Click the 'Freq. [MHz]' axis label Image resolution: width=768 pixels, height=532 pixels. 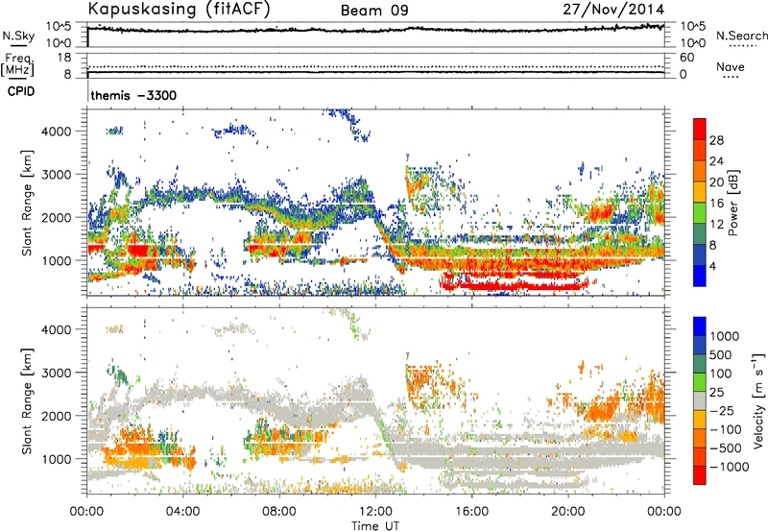(17, 64)
